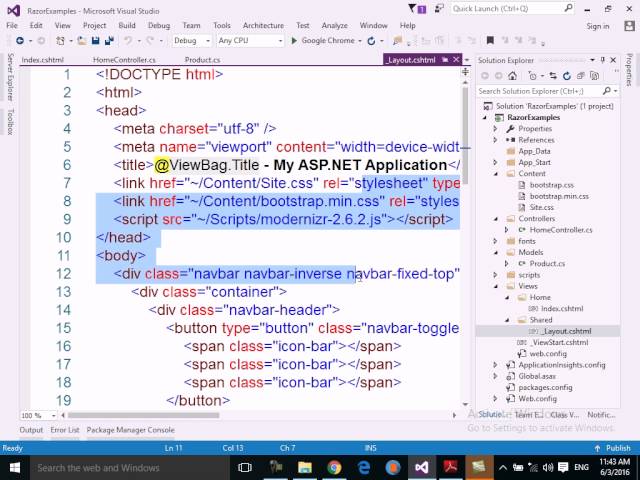This screenshot has width=640, height=480.
Task: Switch to the Index.cshtml tab
Action: [x=42, y=60]
